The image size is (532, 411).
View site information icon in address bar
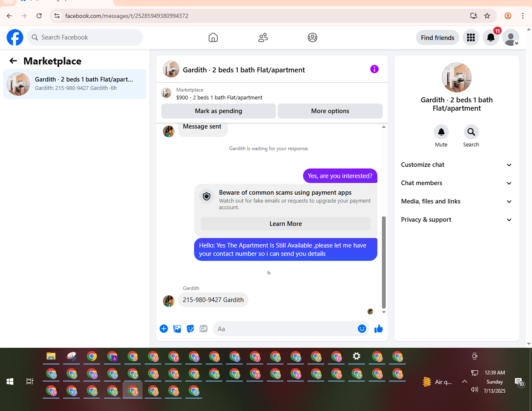coord(57,16)
